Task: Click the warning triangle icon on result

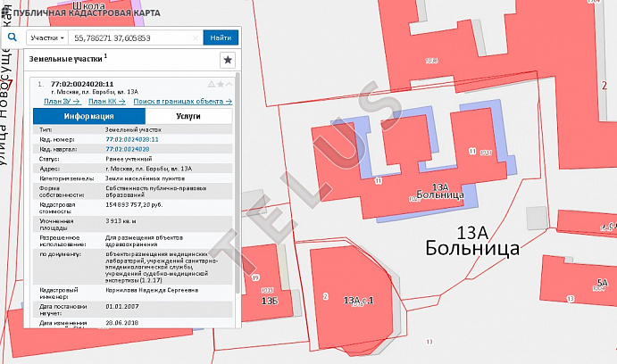Action: [x=212, y=84]
